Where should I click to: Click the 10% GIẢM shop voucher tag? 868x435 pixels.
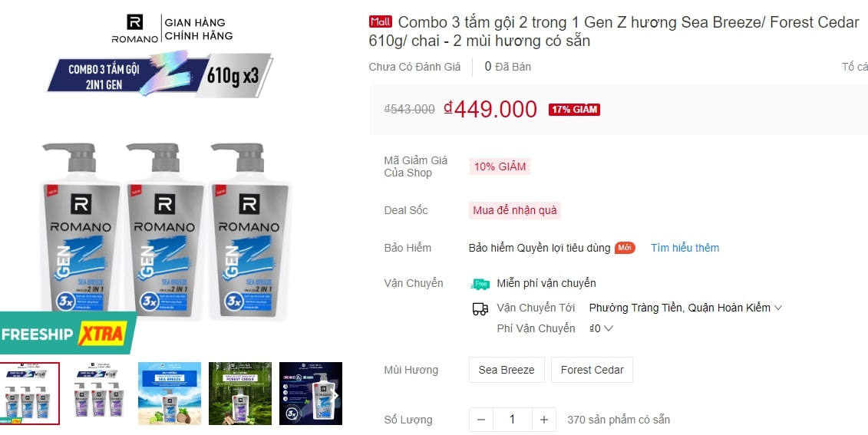(500, 166)
